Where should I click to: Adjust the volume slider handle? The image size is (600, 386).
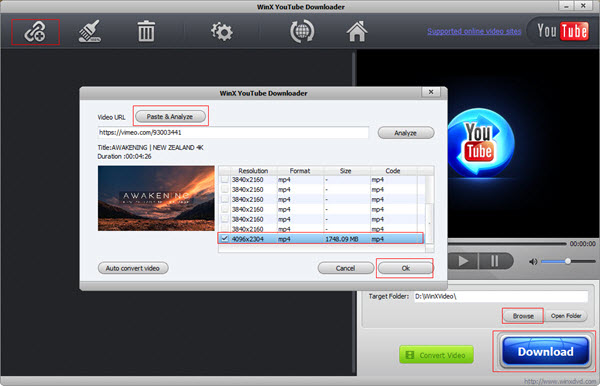568,261
